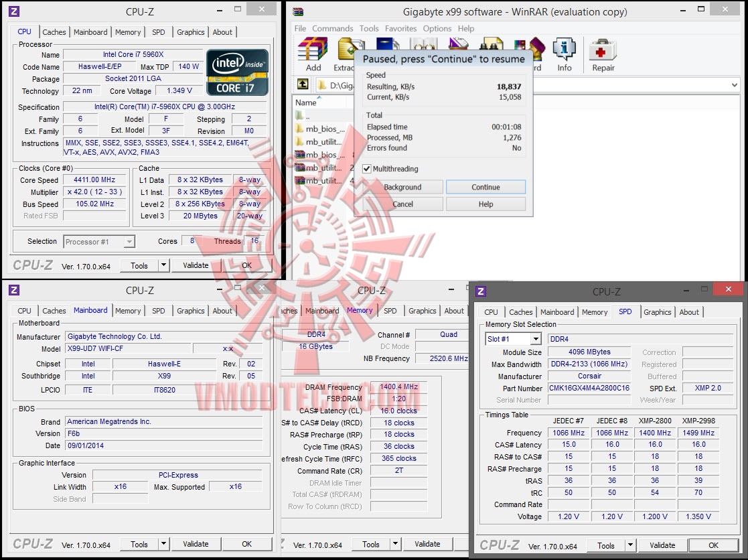Screen dimensions: 748x560
Task: Click the Core Speed value 4411.00 MHz
Action: 94,180
